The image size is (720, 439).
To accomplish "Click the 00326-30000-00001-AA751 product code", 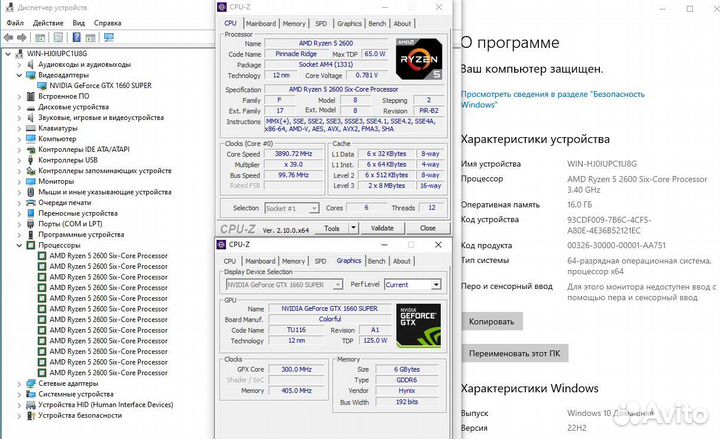I will click(616, 245).
